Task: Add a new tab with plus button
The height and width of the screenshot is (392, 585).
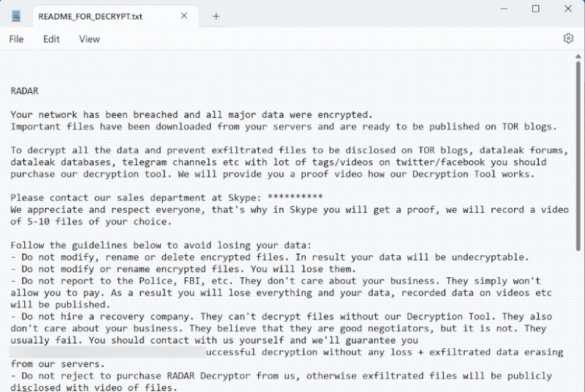Action: (216, 17)
